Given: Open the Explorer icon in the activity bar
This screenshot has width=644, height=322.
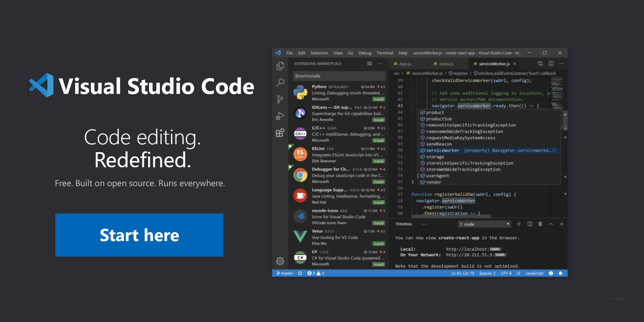Looking at the screenshot, I should [x=280, y=66].
